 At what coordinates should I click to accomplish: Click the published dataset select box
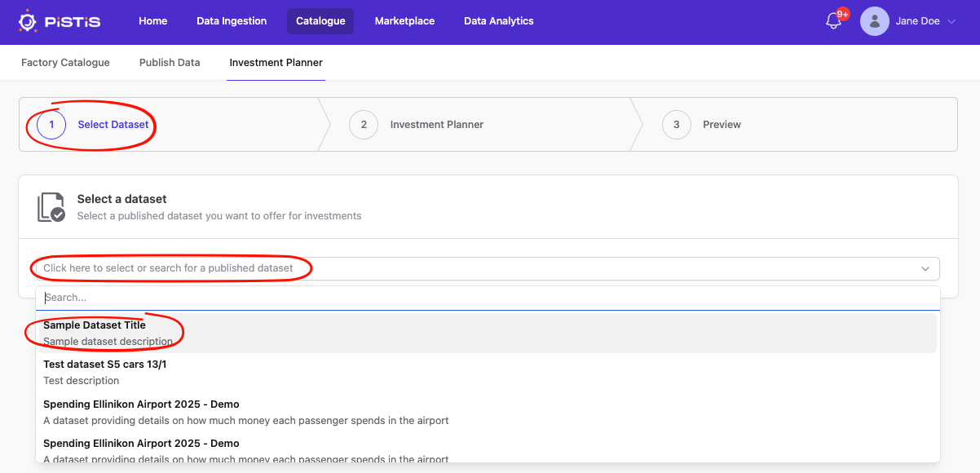[x=488, y=268]
